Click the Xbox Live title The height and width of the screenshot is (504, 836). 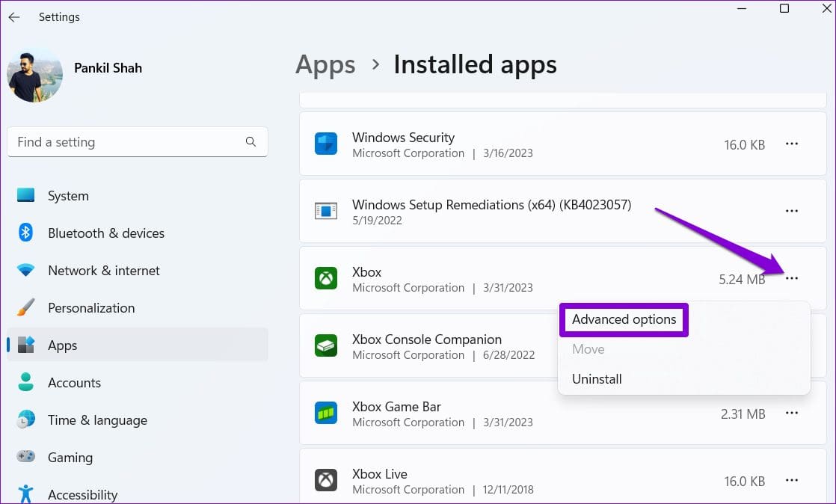[x=380, y=474]
